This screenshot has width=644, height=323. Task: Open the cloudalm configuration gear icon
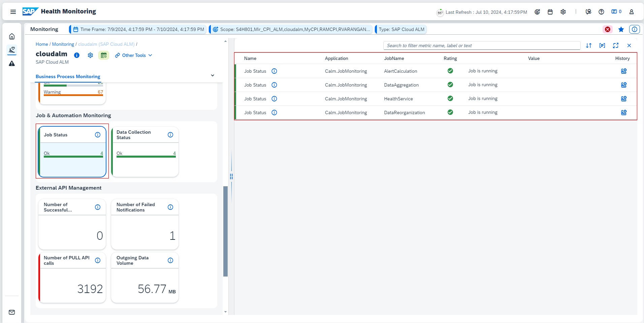(90, 55)
